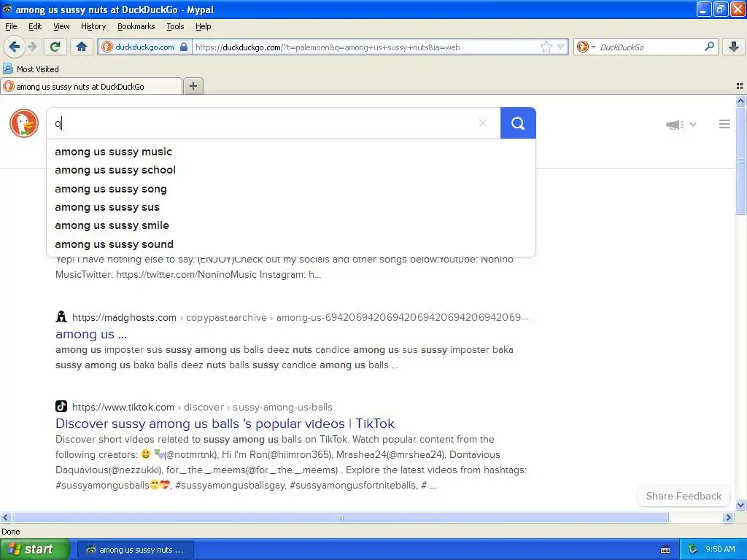747x560 pixels.
Task: Open the Help menu
Action: click(203, 26)
